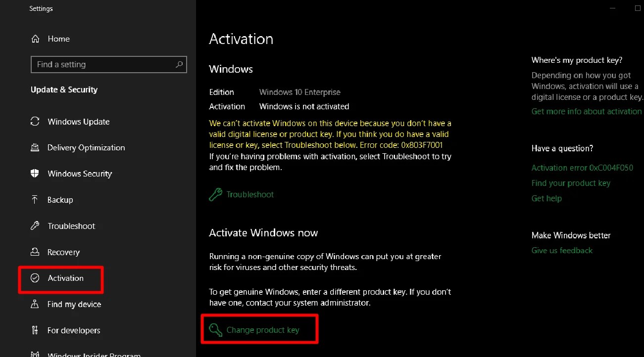The image size is (644, 357).
Task: Click the Troubleshoot activation link
Action: [x=250, y=194]
